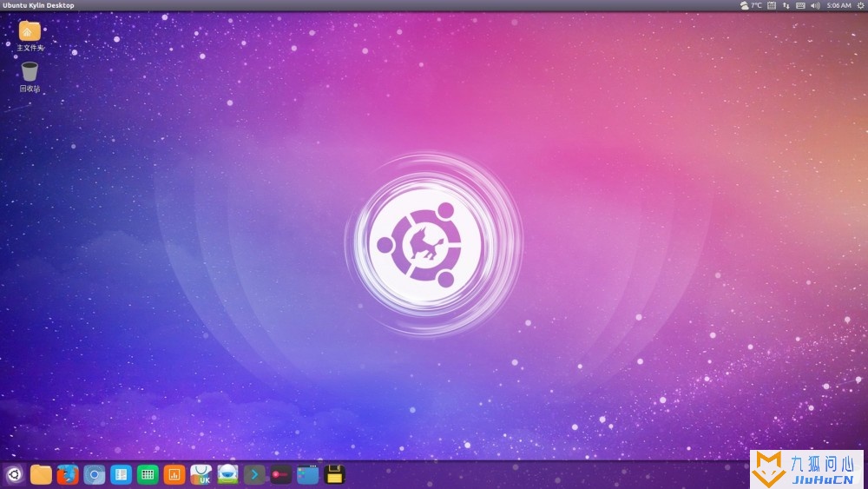Open the Ubuntu start menu launcher
Image resolution: width=868 pixels, height=489 pixels.
15,474
